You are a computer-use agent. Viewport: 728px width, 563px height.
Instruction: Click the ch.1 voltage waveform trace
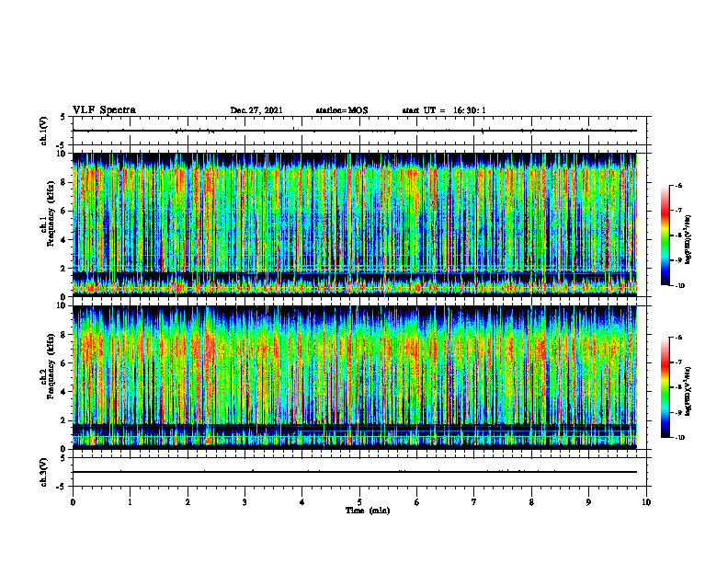tap(354, 131)
